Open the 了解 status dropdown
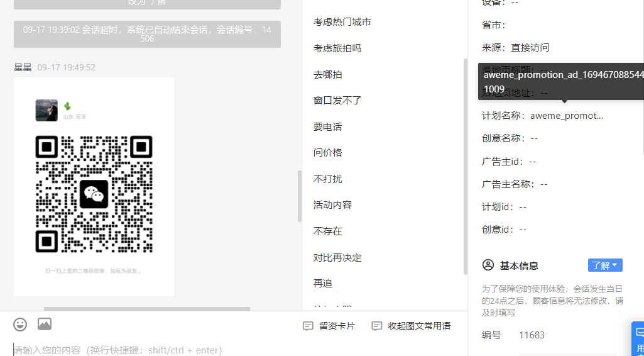 (605, 265)
